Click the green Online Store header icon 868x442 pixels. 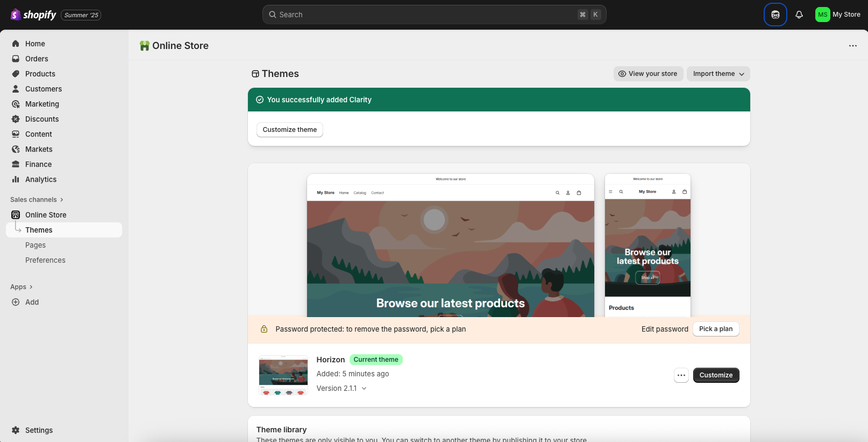(144, 46)
